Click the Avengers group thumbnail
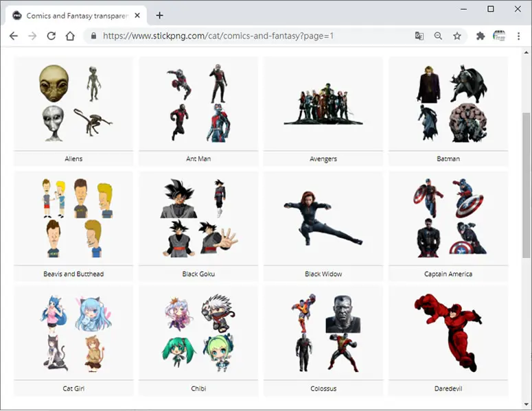This screenshot has height=411, width=532. click(x=323, y=104)
